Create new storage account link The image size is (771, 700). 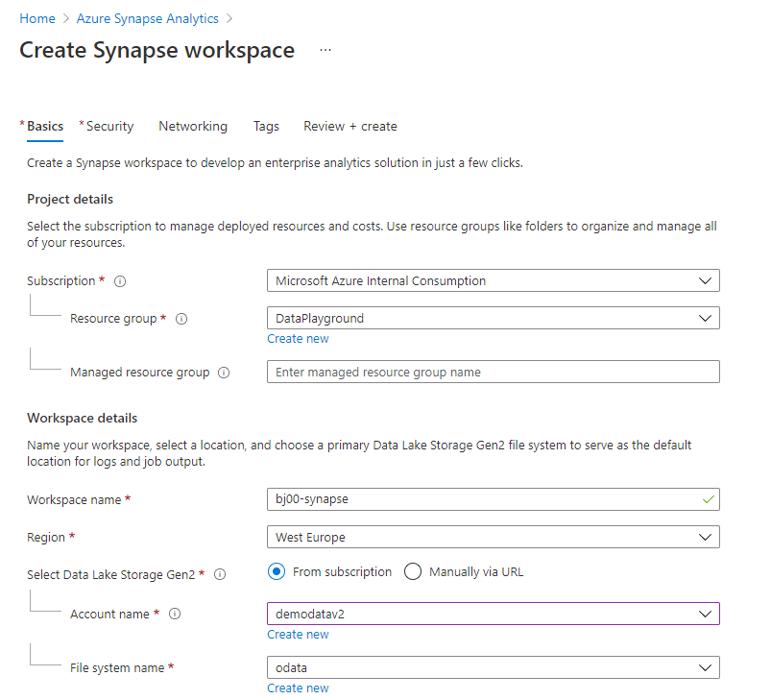coord(298,635)
